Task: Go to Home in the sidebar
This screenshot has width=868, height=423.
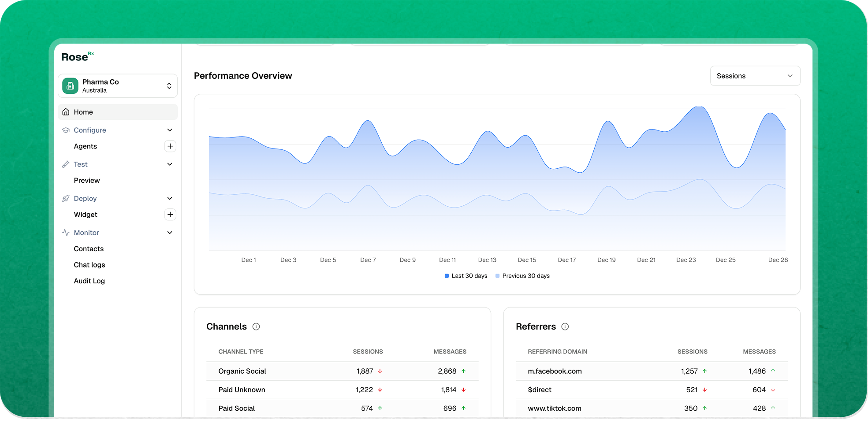Action: pyautogui.click(x=83, y=112)
